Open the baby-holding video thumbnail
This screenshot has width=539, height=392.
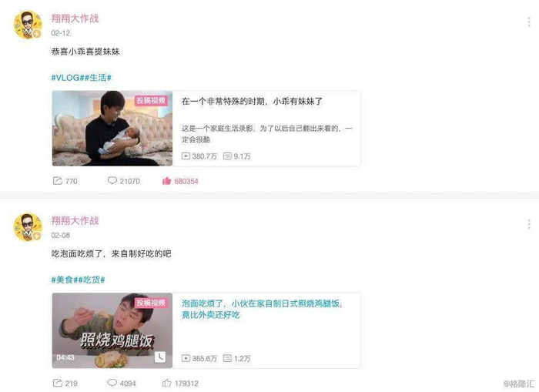point(112,129)
